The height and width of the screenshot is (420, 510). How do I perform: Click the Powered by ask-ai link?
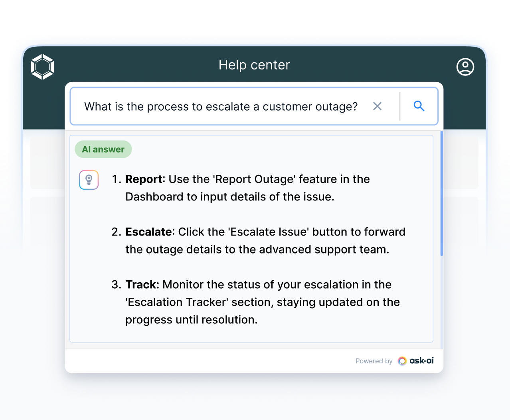tap(395, 361)
